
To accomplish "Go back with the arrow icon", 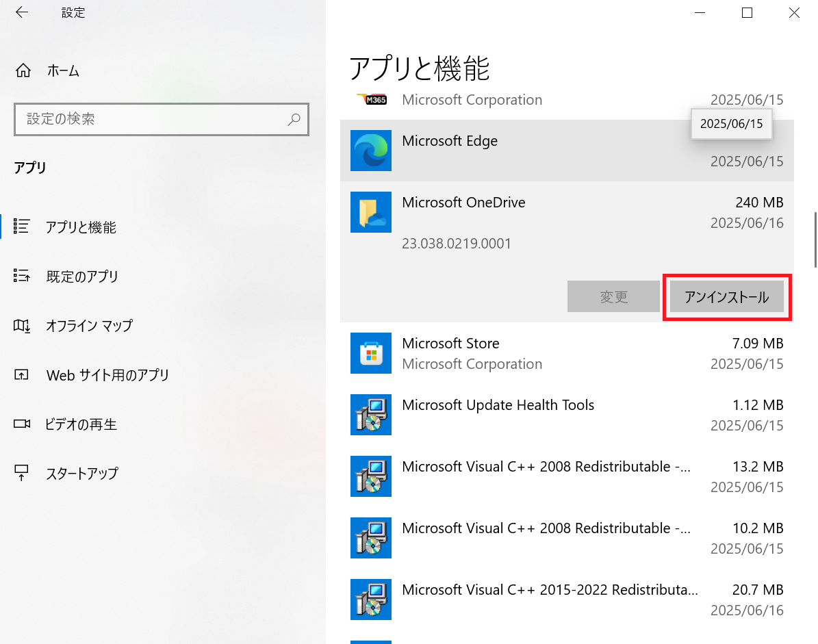I will click(x=22, y=12).
